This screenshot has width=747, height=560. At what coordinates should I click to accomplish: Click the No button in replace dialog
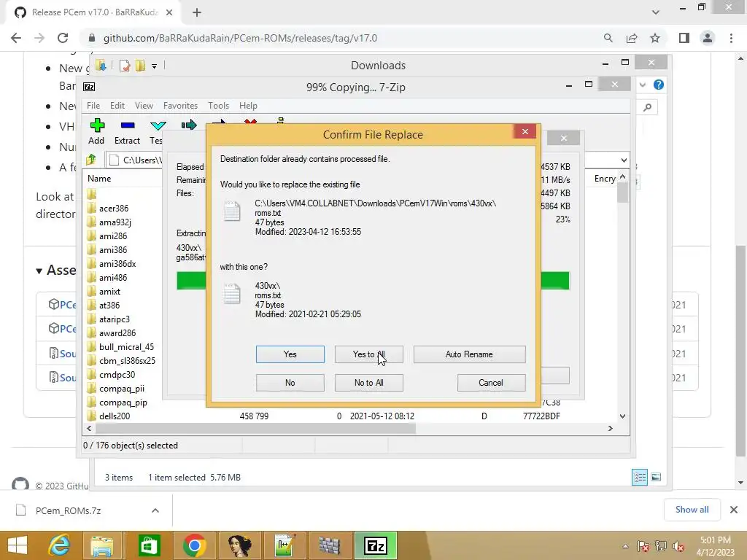point(290,383)
